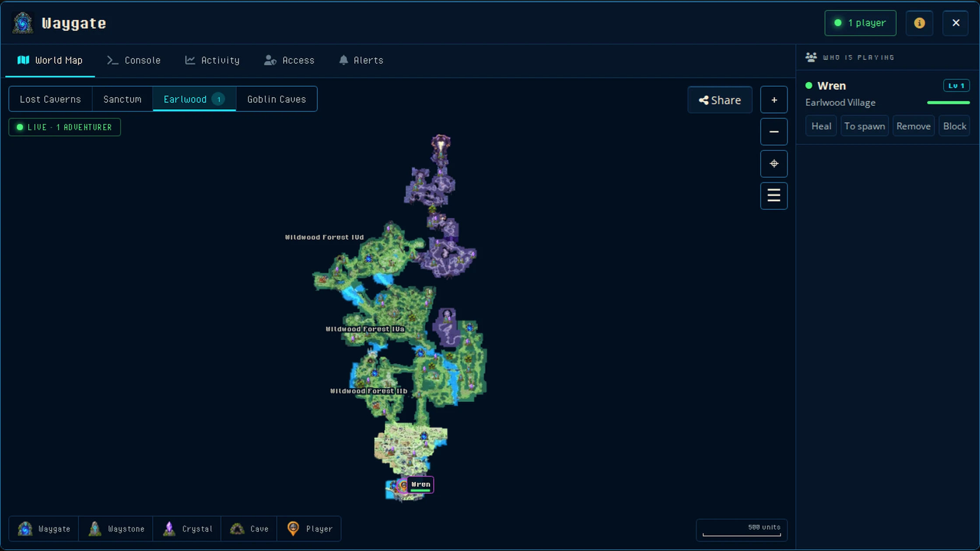Image resolution: width=980 pixels, height=551 pixels.
Task: Toggle Crystal markers in legend
Action: pos(187,529)
